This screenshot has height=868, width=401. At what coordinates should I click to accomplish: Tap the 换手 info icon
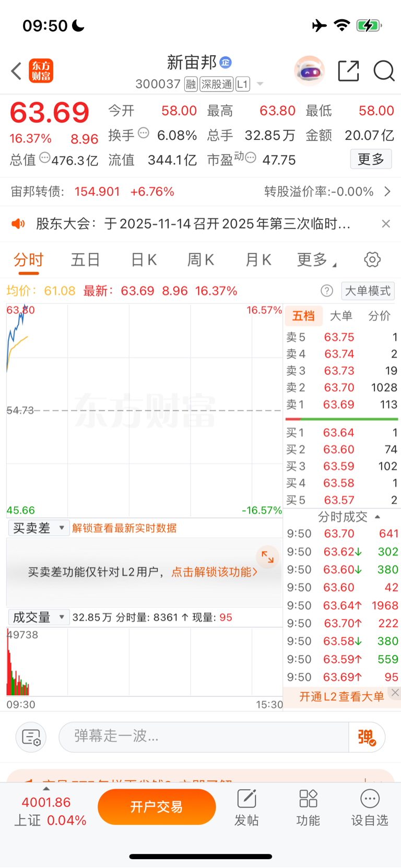point(143,133)
